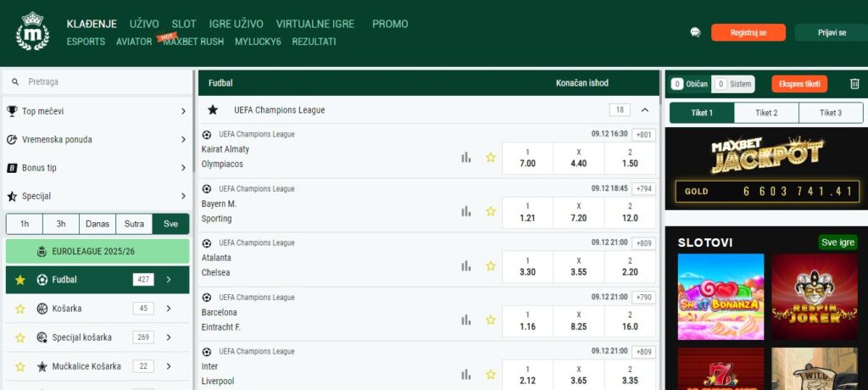Click the Bonus tip B icon
868x390 pixels.
point(12,168)
